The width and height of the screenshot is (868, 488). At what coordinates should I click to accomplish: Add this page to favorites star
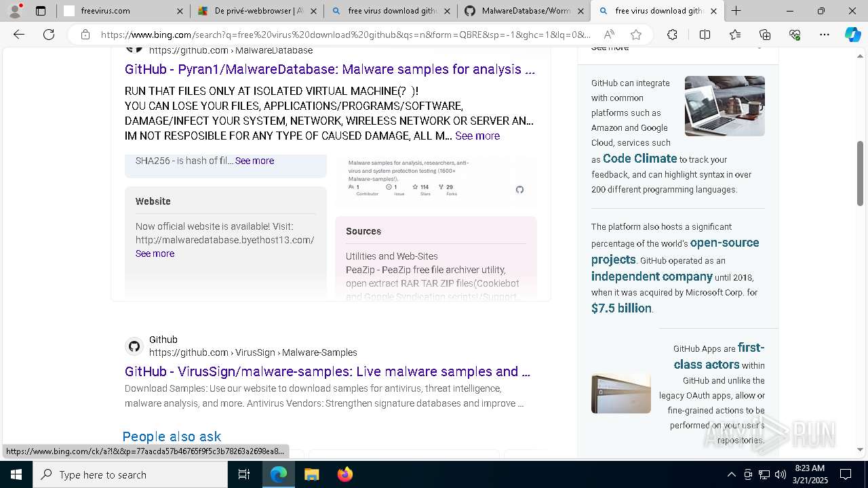pyautogui.click(x=635, y=35)
